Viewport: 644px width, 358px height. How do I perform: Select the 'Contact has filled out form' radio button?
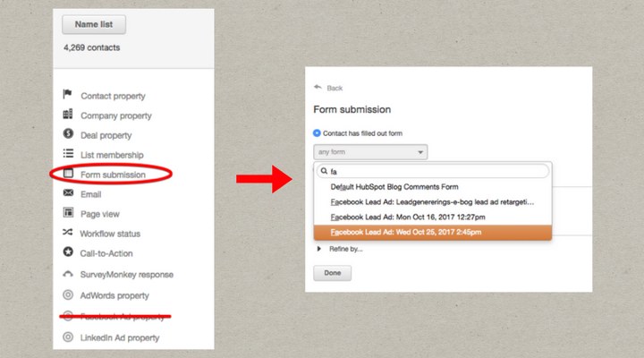coord(318,133)
